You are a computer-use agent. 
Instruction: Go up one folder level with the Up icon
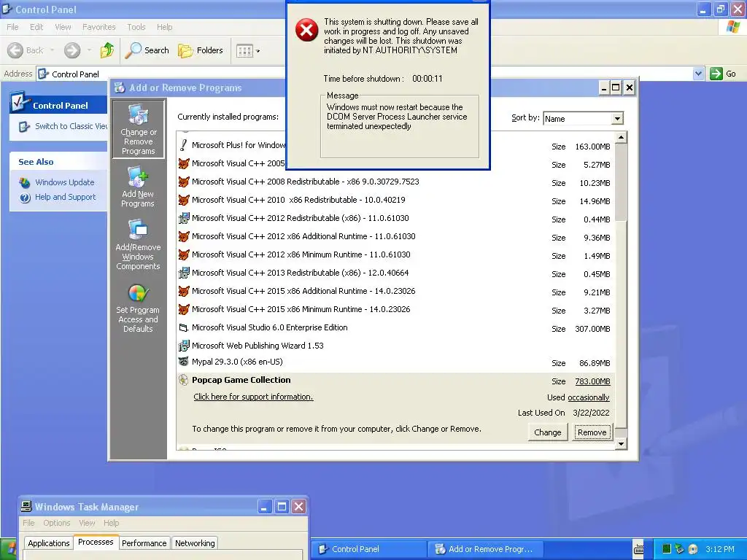(x=107, y=50)
